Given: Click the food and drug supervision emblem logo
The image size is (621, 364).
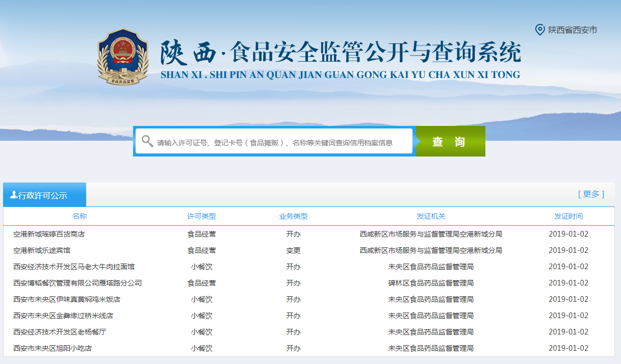Looking at the screenshot, I should point(122,57).
